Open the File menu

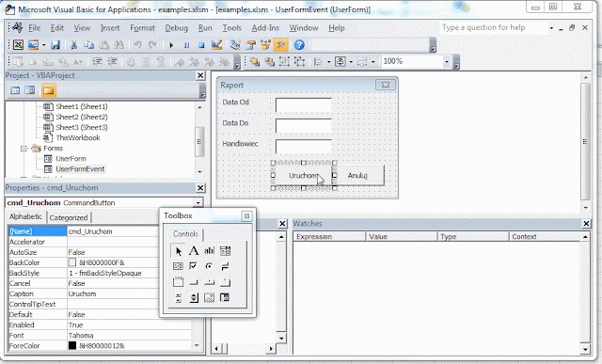[34, 28]
